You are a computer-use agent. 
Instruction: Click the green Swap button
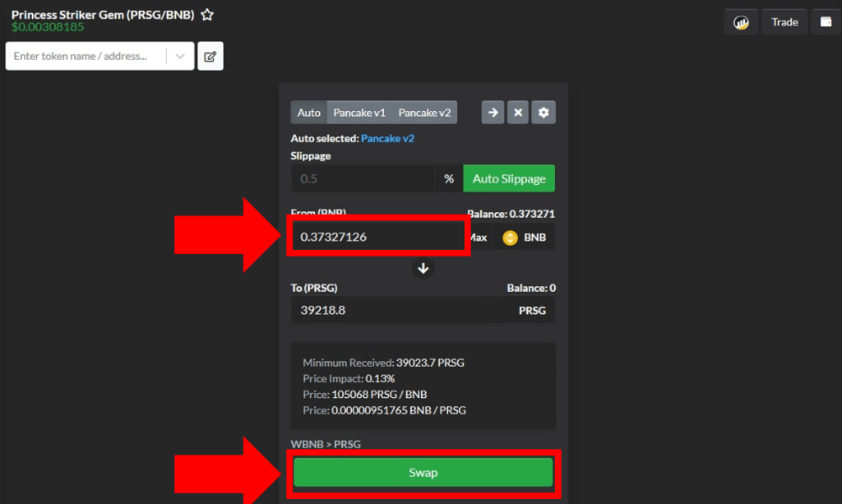click(423, 472)
